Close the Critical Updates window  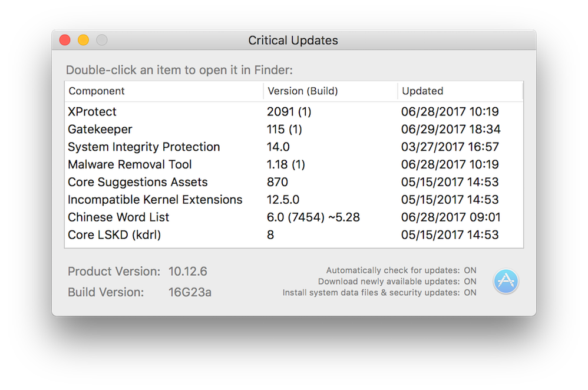tap(65, 39)
